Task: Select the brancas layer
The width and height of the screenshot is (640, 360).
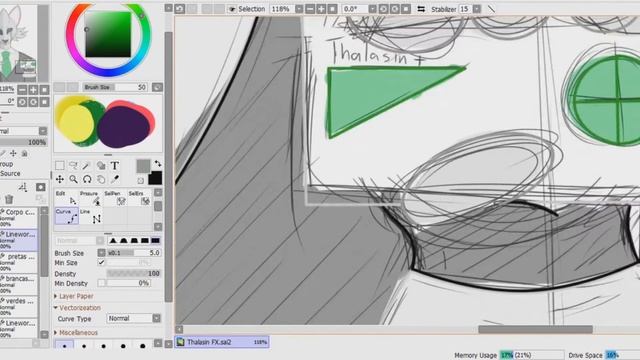Action: coord(19,284)
